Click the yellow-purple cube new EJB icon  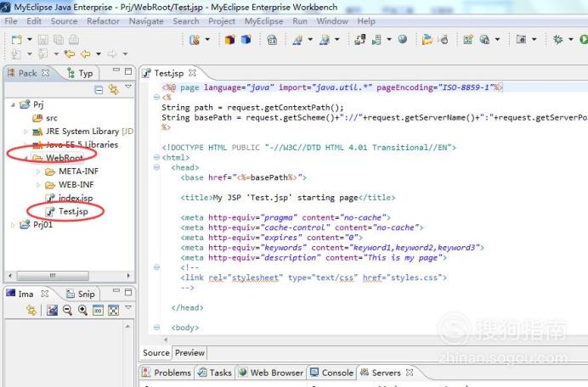[230, 39]
